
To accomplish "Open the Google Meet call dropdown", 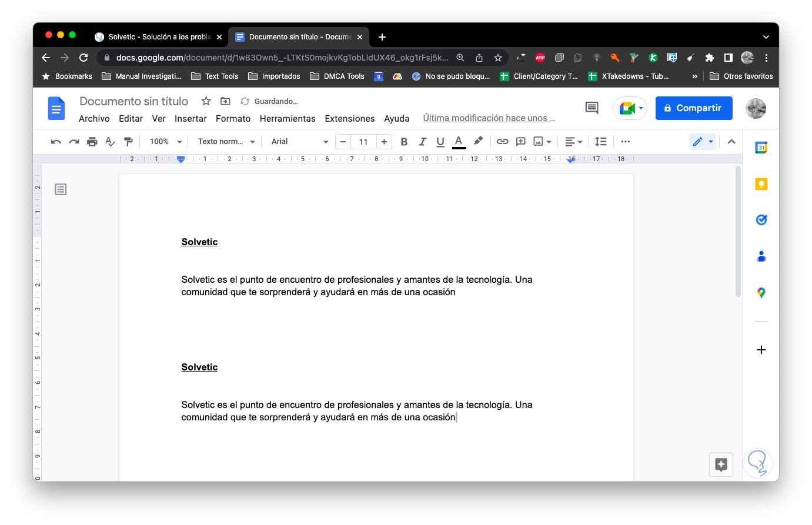I will pyautogui.click(x=630, y=108).
